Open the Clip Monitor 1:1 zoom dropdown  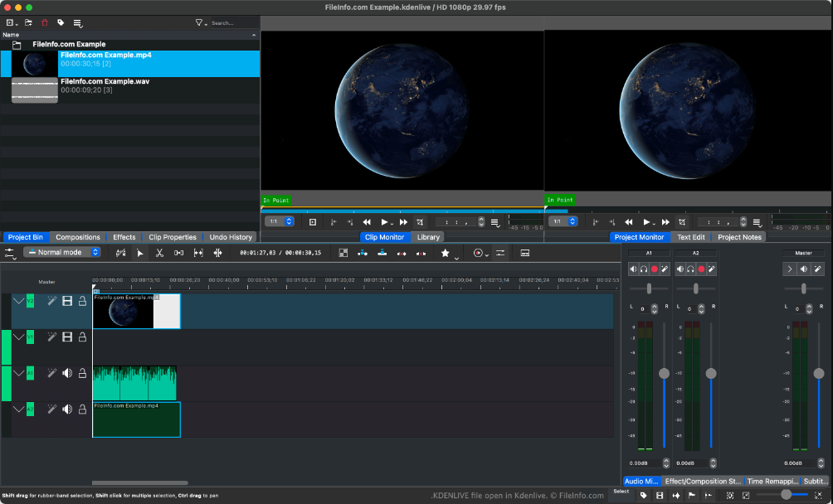tap(279, 221)
